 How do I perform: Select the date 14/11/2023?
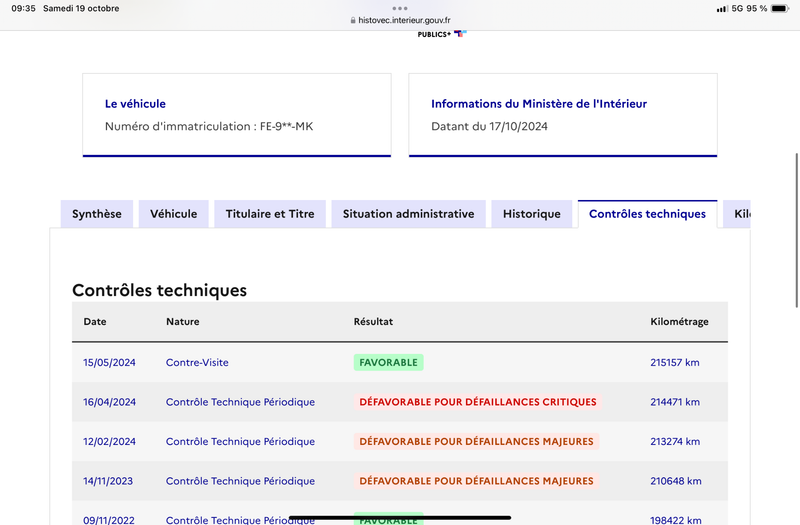[108, 481]
